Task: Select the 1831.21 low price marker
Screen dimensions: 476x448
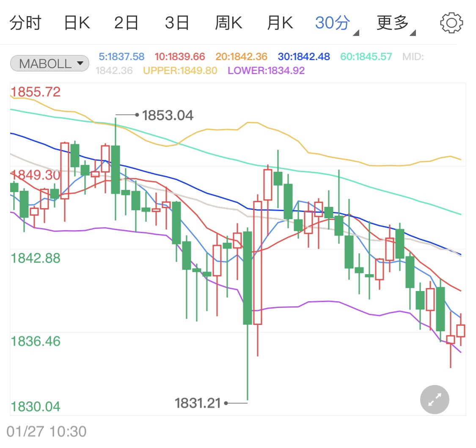Action: [x=198, y=403]
